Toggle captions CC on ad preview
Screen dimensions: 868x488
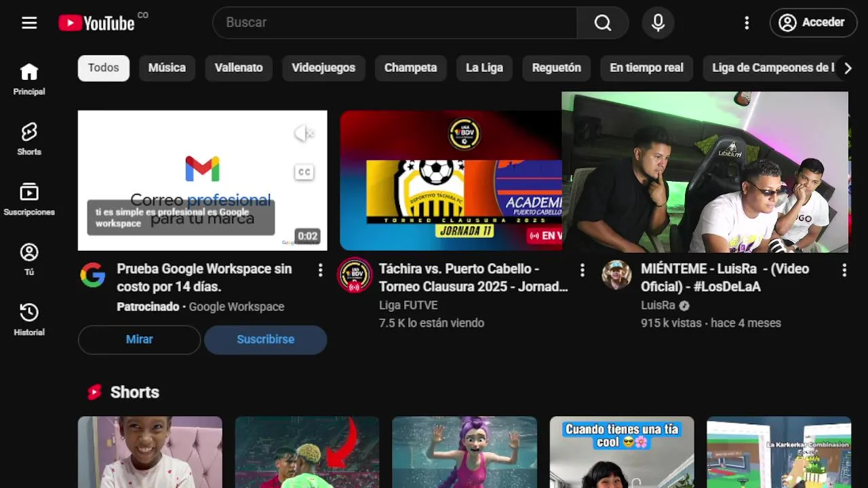tap(304, 172)
